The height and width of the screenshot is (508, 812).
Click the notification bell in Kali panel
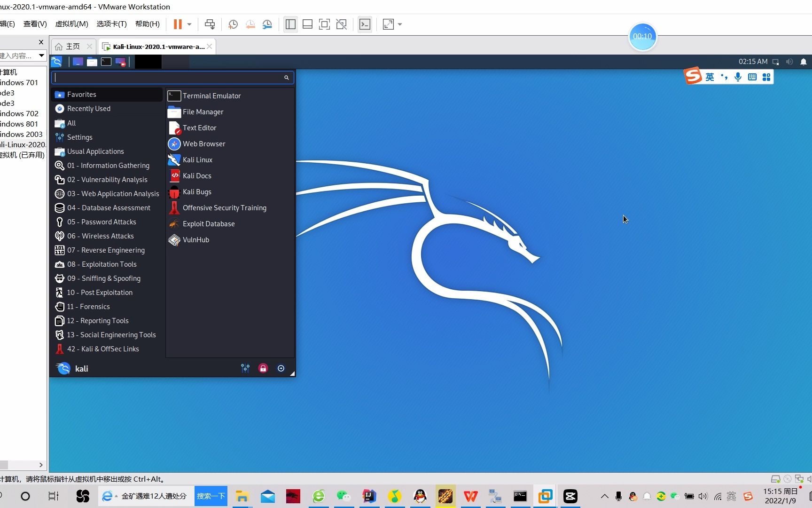[804, 62]
